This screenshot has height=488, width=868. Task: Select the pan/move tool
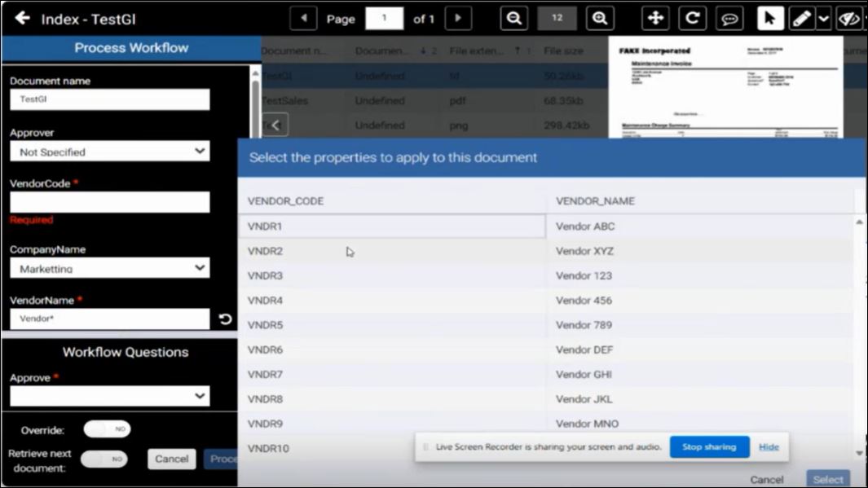tap(655, 19)
